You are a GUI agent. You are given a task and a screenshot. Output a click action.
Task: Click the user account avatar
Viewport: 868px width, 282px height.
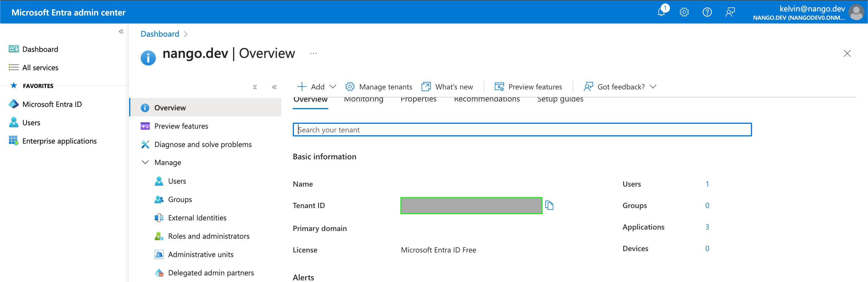(856, 12)
